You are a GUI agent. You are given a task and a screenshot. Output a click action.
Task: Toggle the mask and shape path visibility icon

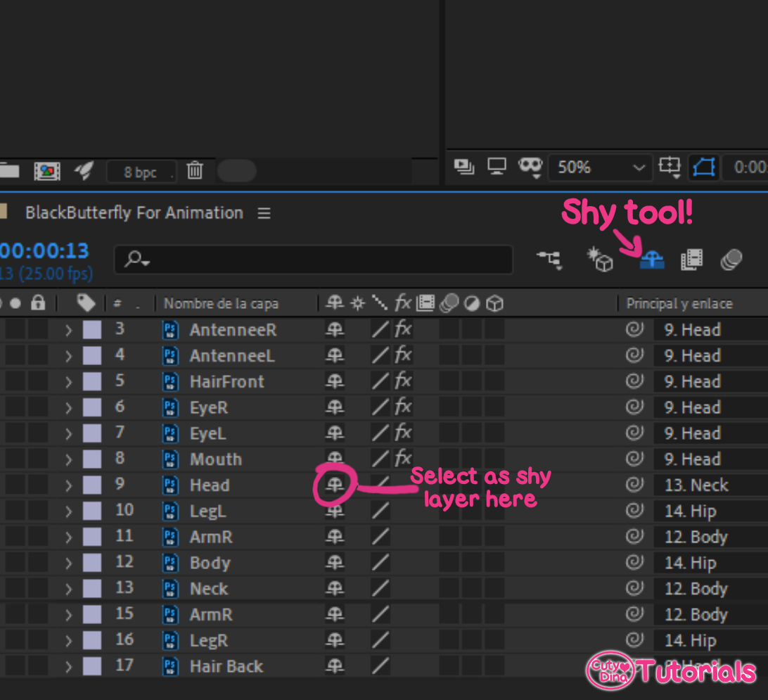point(703,167)
